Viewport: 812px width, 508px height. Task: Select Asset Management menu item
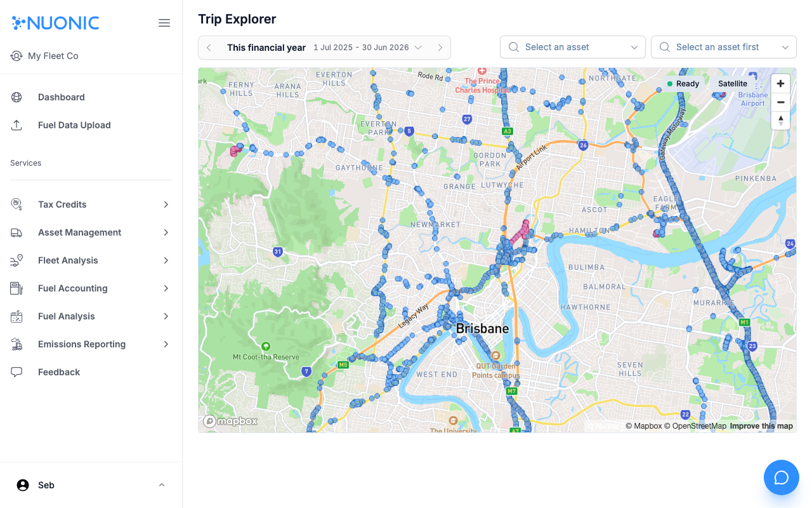[x=91, y=232]
